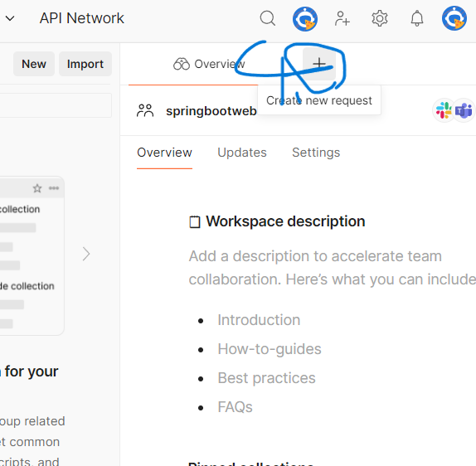Click the How-to-guides bullet text

(270, 349)
